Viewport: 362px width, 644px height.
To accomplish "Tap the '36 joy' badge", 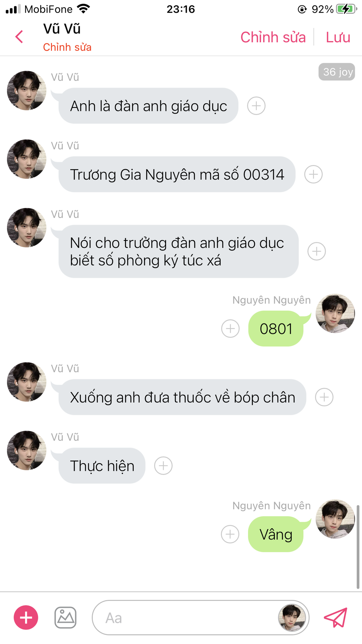I will 337,72.
